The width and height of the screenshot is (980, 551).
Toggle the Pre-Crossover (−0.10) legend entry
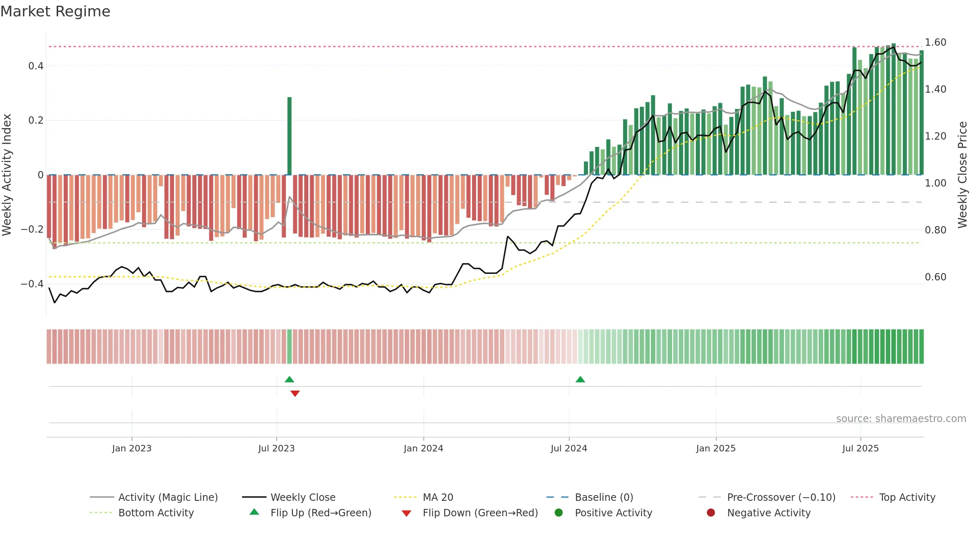point(767,497)
